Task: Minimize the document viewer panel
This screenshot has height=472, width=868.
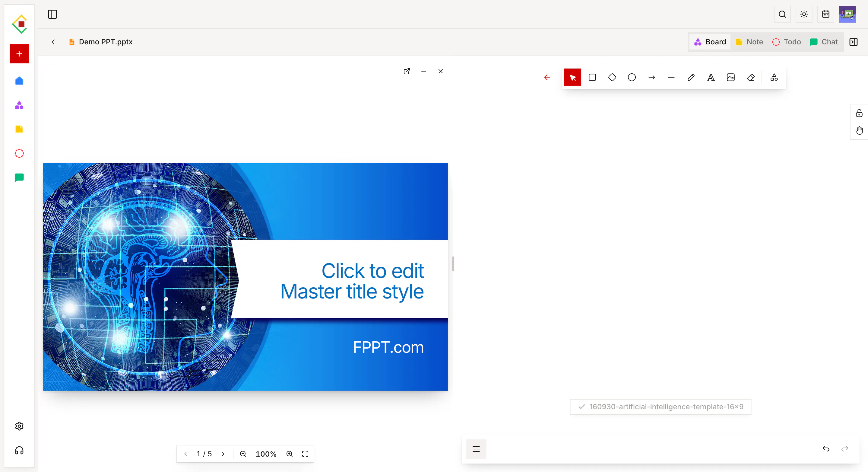Action: point(423,71)
